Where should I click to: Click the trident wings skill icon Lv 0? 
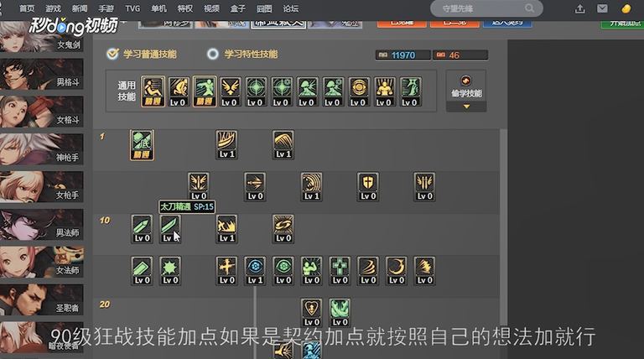coord(424,187)
